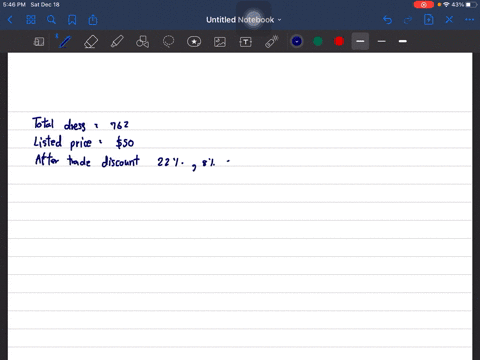This screenshot has height=360, width=480.
Task: Bookmark the current page
Action: pyautogui.click(x=72, y=20)
